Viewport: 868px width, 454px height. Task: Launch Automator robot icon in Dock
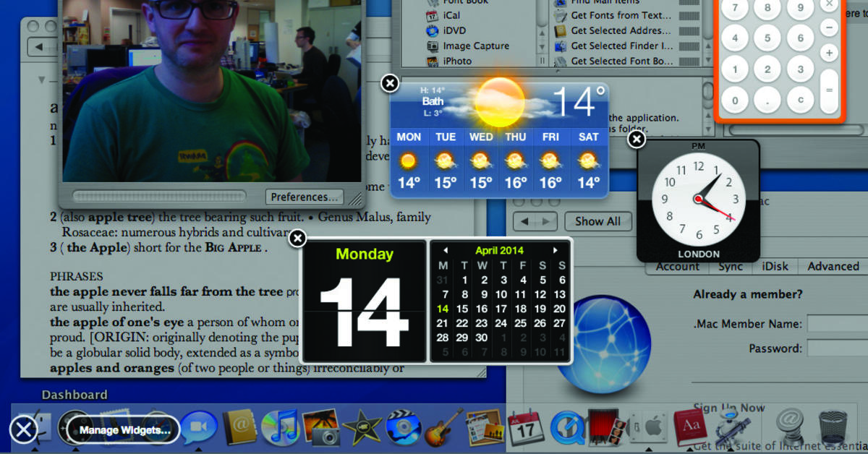coord(732,428)
